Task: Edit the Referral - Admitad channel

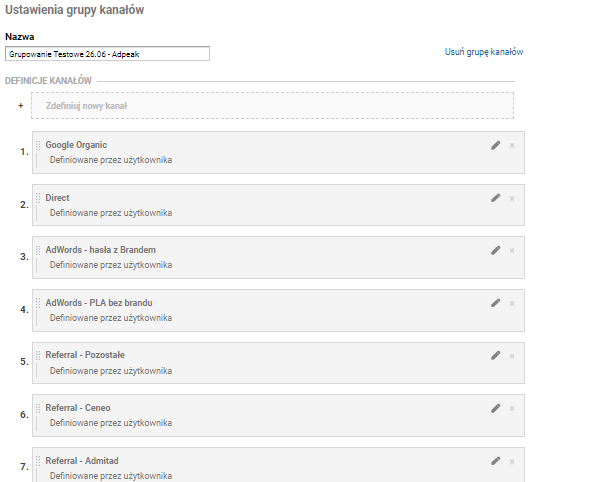Action: [495, 461]
